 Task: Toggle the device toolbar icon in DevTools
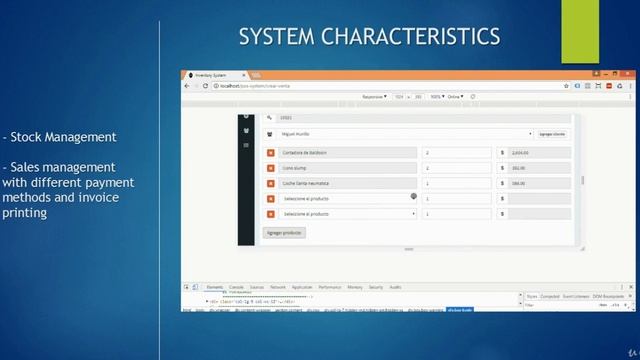point(195,287)
